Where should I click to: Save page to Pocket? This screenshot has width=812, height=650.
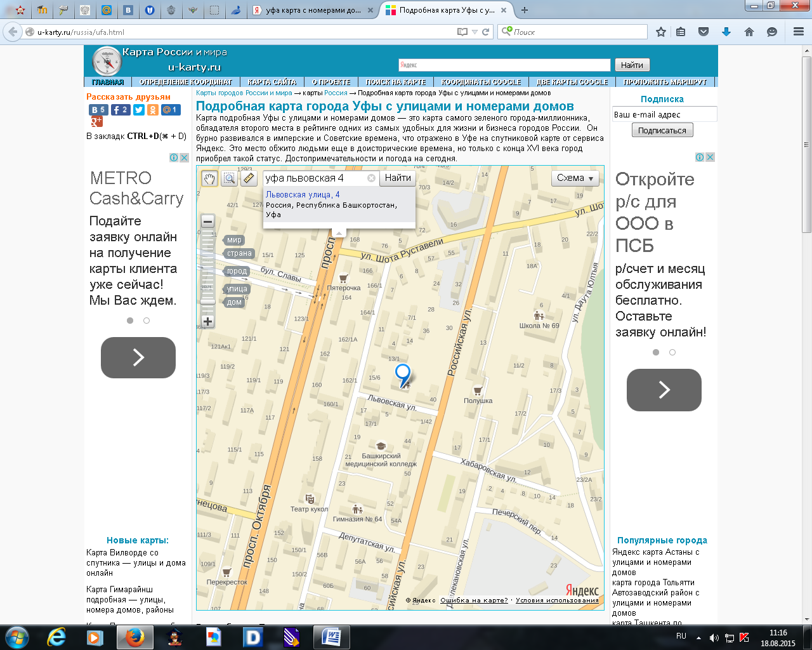[x=703, y=32]
